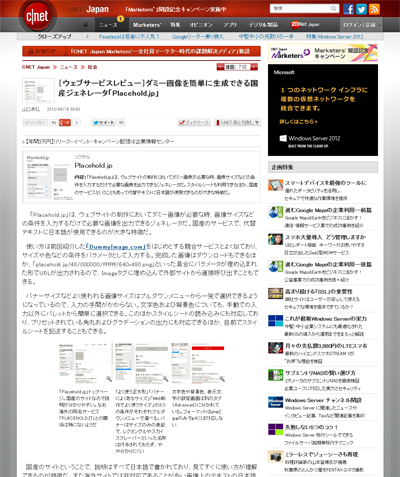Open 'Googleリーダー乗り換え' close-up link
The height and width of the screenshot is (477, 400).
[198, 36]
